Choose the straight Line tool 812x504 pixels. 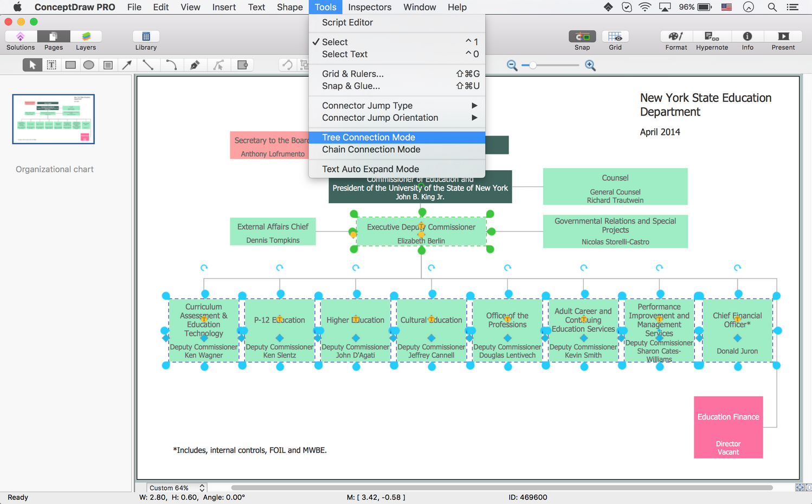148,65
